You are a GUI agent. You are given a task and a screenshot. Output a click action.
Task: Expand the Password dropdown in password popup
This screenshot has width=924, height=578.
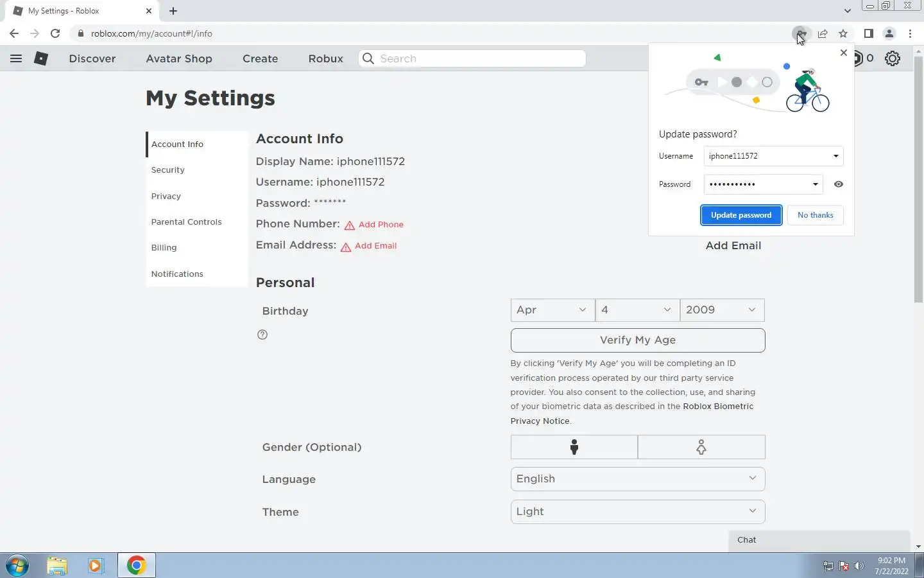coord(815,184)
